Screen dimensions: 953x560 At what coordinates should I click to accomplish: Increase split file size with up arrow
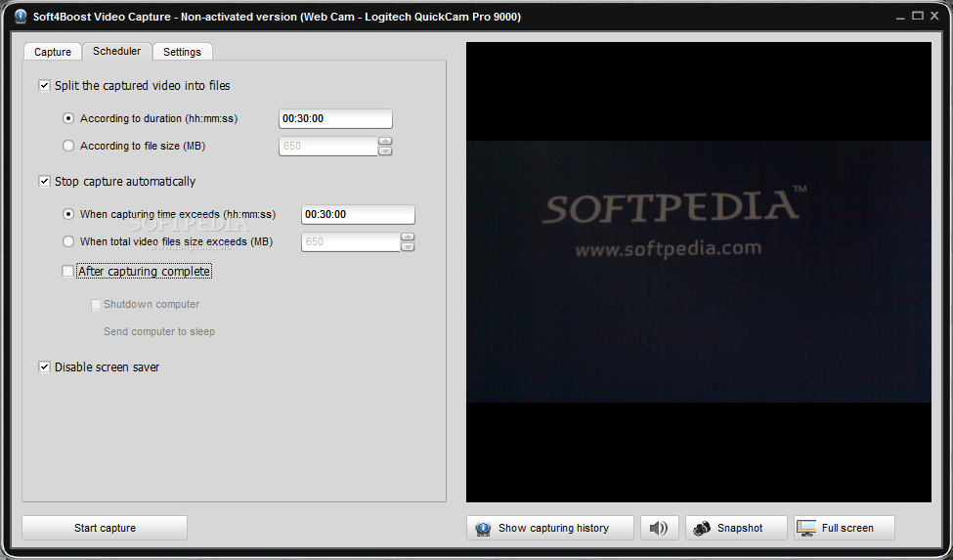click(385, 141)
